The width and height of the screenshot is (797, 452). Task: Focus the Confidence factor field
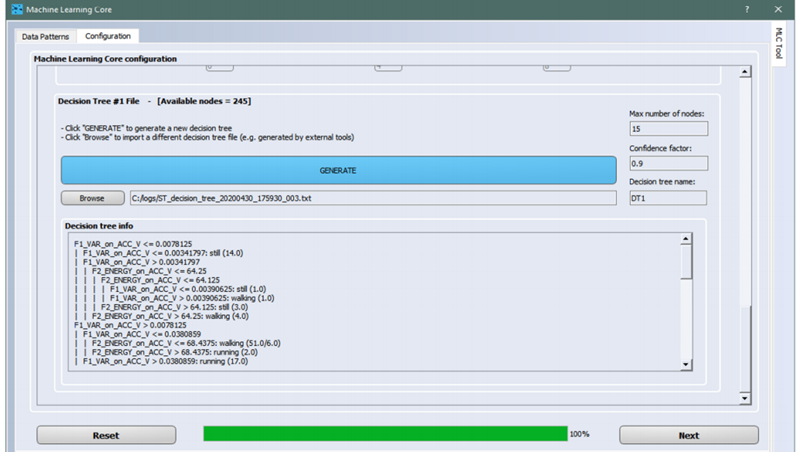(668, 163)
